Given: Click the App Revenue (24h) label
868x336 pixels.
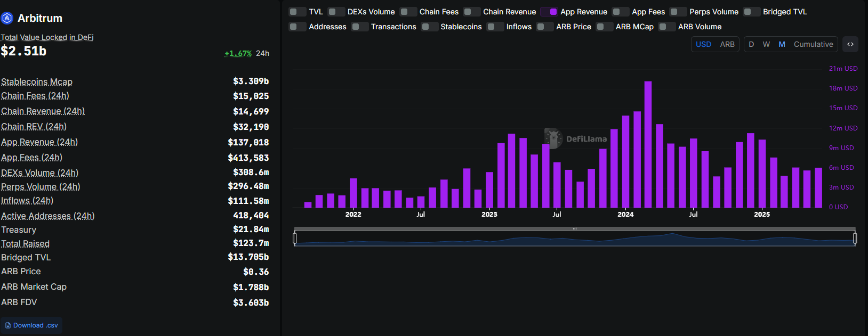Looking at the screenshot, I should 39,142.
